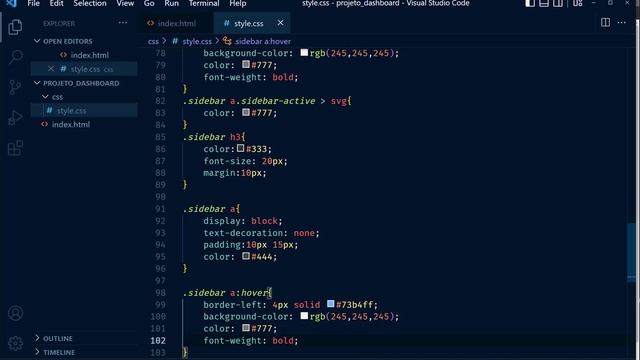This screenshot has width=640, height=360.
Task: Switch to the index.html editor tab
Action: click(176, 23)
